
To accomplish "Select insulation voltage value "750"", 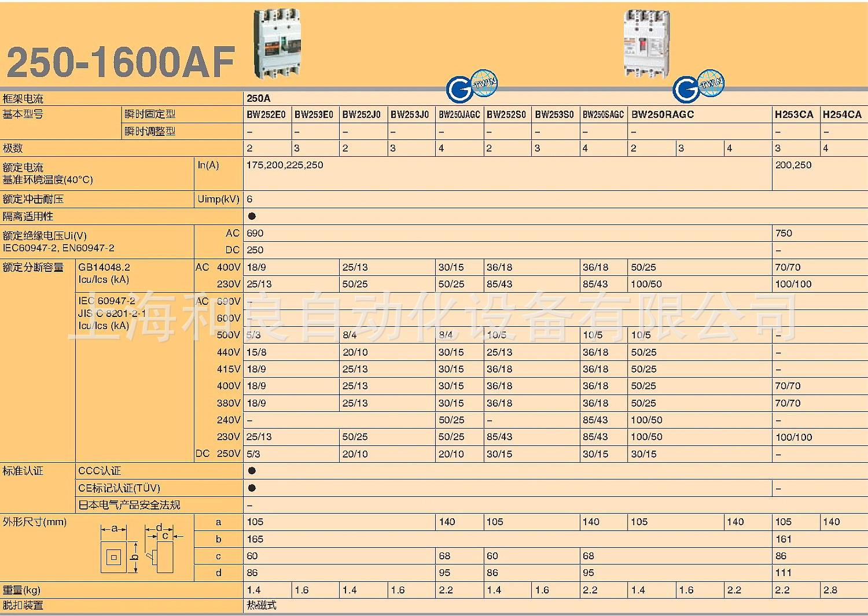I will [784, 233].
